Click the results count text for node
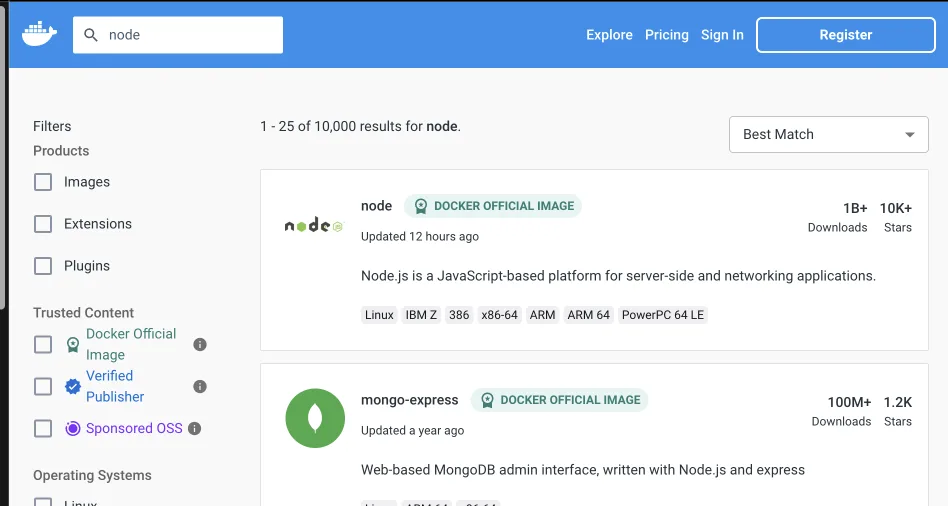Image resolution: width=948 pixels, height=506 pixels. tap(360, 126)
